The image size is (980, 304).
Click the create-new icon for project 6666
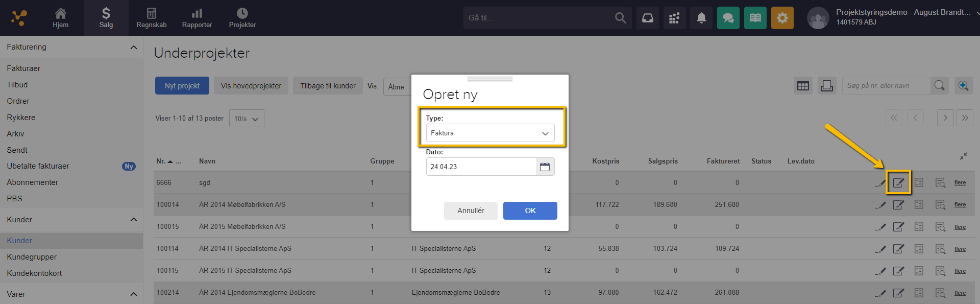[898, 183]
